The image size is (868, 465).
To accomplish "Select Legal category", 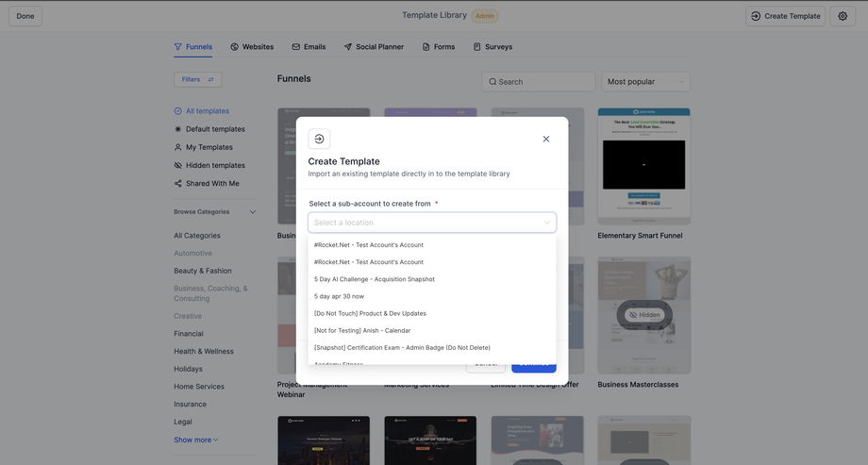I will tap(183, 422).
